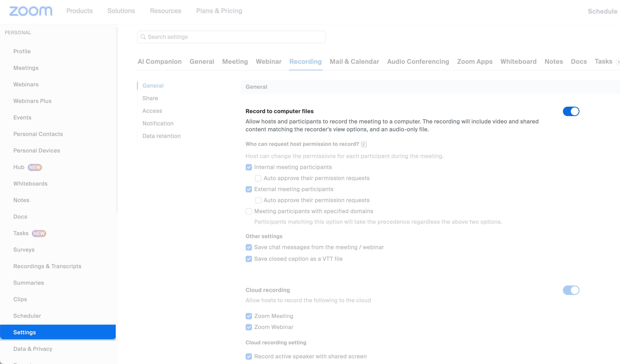Uncheck External meeting participants
This screenshot has height=364, width=620.
pos(248,189)
